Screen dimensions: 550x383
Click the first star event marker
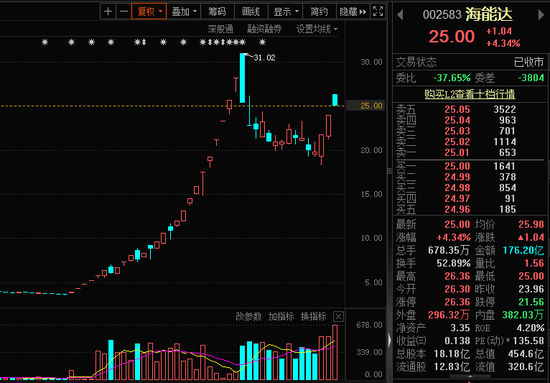coord(45,42)
